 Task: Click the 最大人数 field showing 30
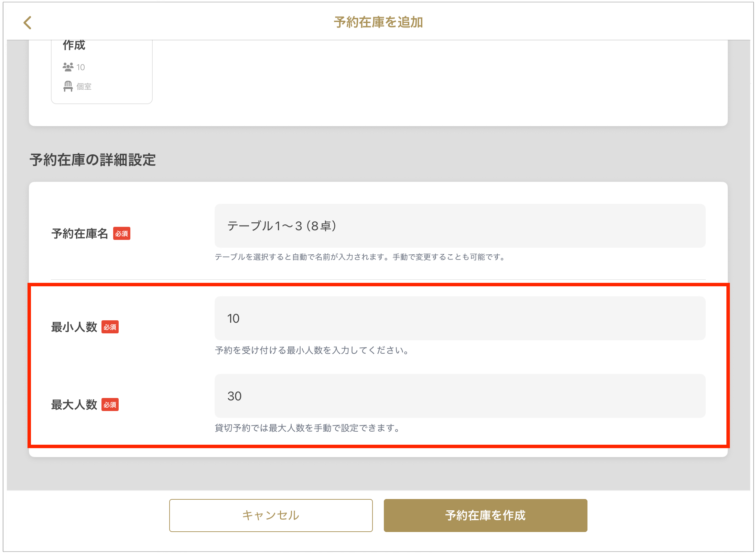click(x=460, y=396)
